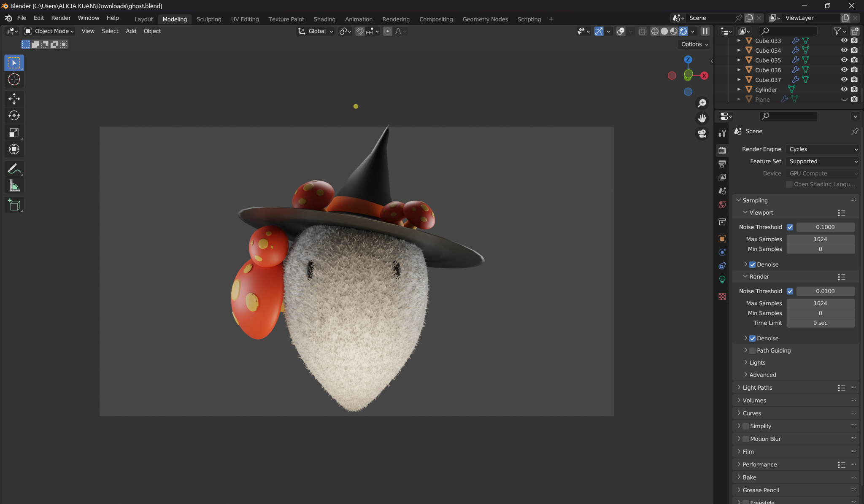
Task: Switch to Shading workspace tab
Action: coord(324,19)
